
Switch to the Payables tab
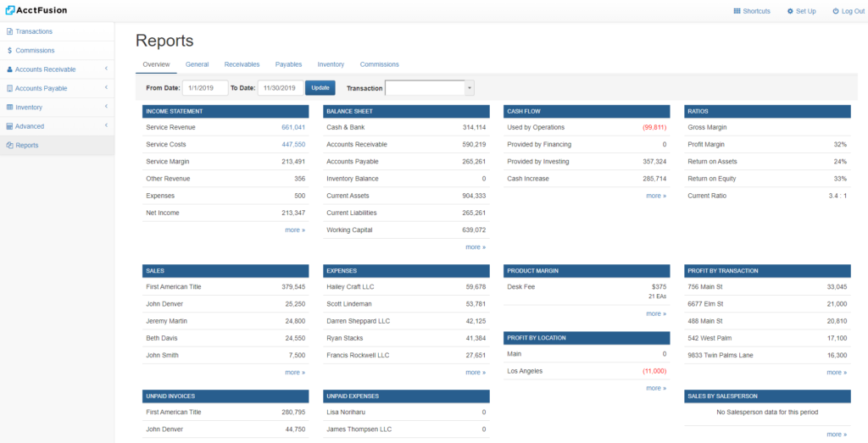point(288,64)
